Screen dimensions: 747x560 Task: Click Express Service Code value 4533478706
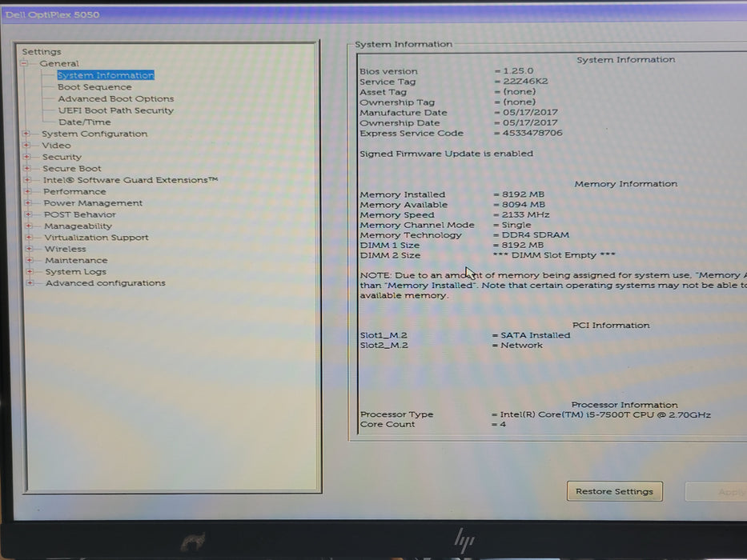(x=532, y=133)
